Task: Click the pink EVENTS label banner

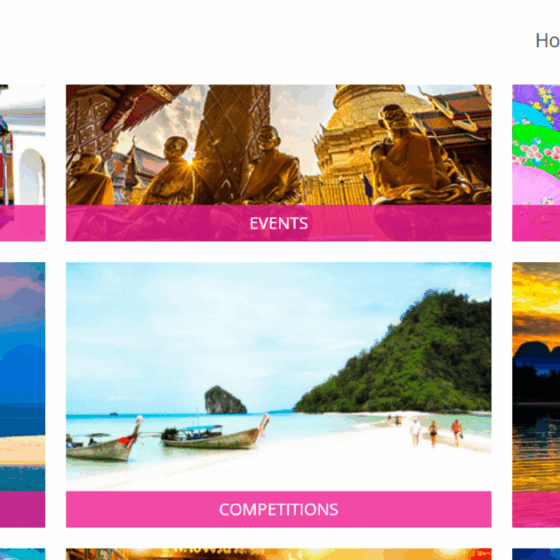Action: pos(279,223)
